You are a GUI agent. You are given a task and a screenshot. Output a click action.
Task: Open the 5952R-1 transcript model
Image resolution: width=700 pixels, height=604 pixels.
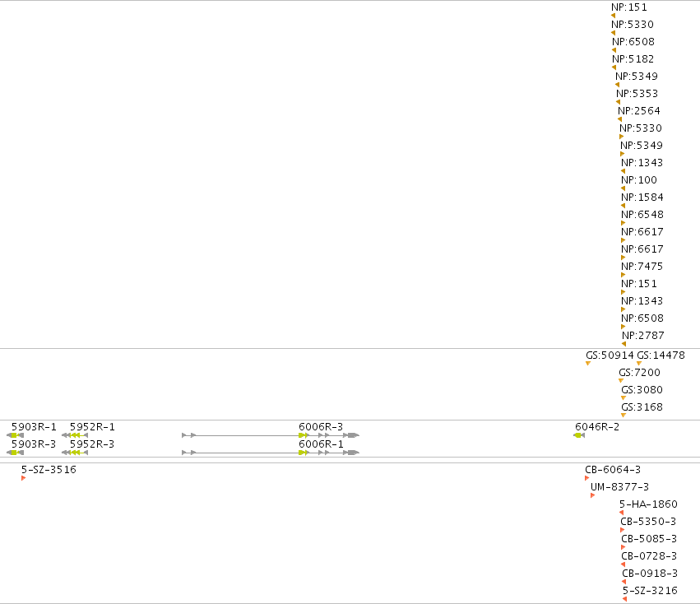point(75,435)
